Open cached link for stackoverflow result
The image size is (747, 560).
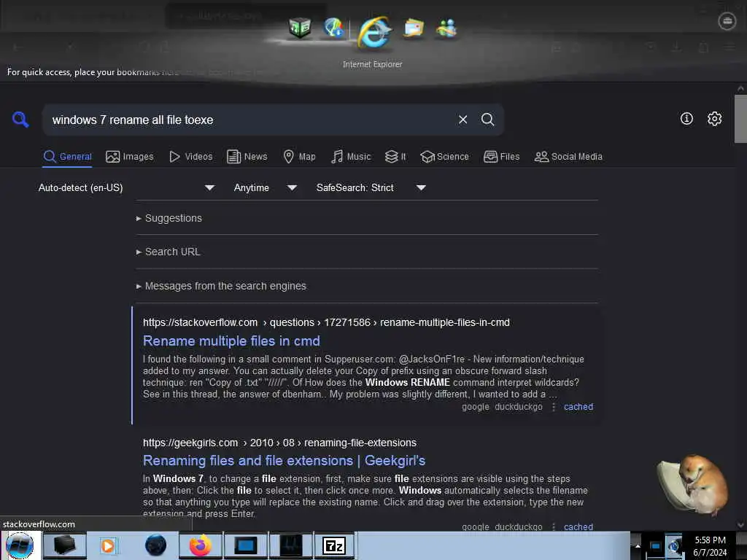click(x=578, y=407)
